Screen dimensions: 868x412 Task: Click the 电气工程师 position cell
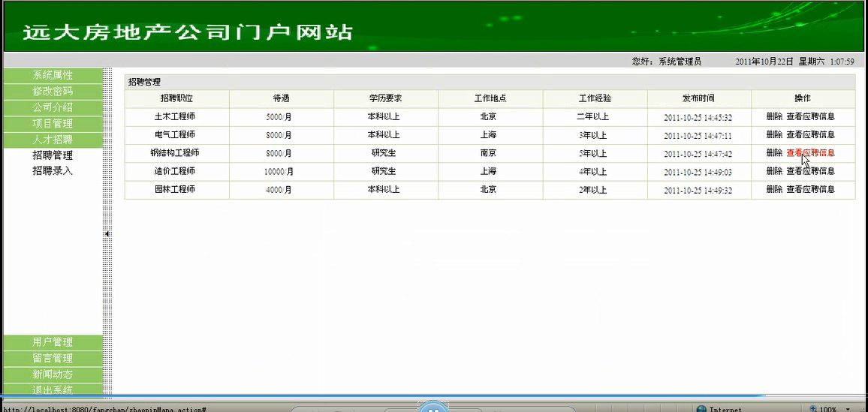[x=176, y=134]
